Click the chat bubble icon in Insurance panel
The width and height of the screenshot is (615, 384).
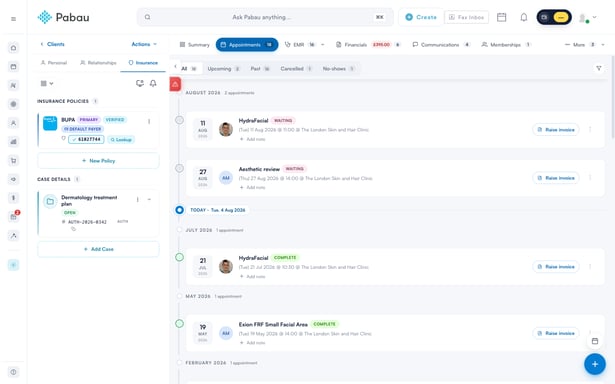(x=140, y=83)
